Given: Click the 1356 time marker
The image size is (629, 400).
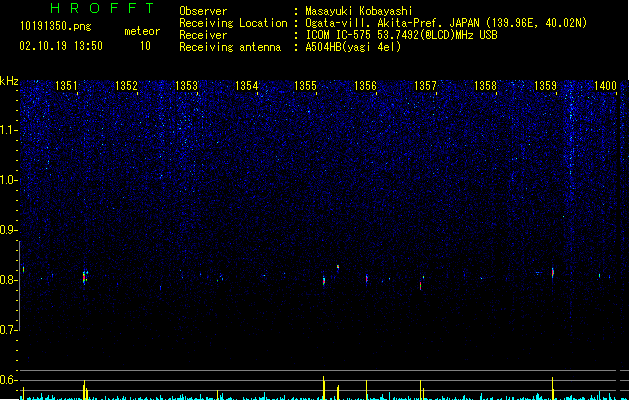Looking at the screenshot, I should click(x=365, y=86).
